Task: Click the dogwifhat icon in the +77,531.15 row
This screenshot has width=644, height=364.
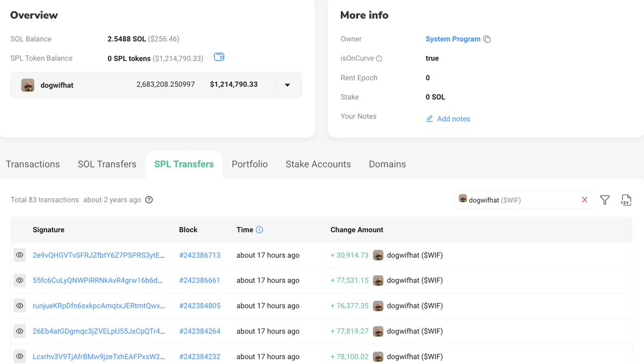Action: point(378,280)
